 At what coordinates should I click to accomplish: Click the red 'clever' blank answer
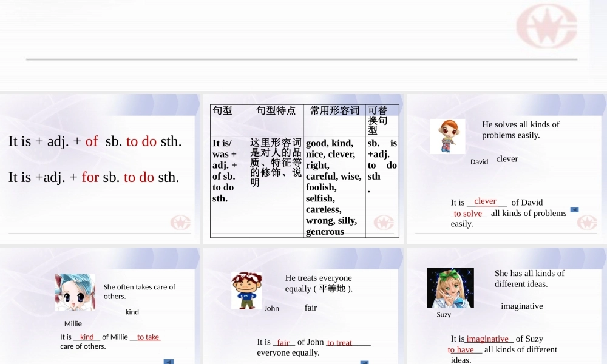click(485, 201)
